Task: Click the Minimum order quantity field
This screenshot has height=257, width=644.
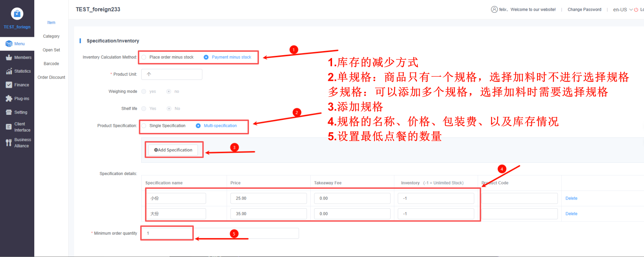Action: point(167,233)
